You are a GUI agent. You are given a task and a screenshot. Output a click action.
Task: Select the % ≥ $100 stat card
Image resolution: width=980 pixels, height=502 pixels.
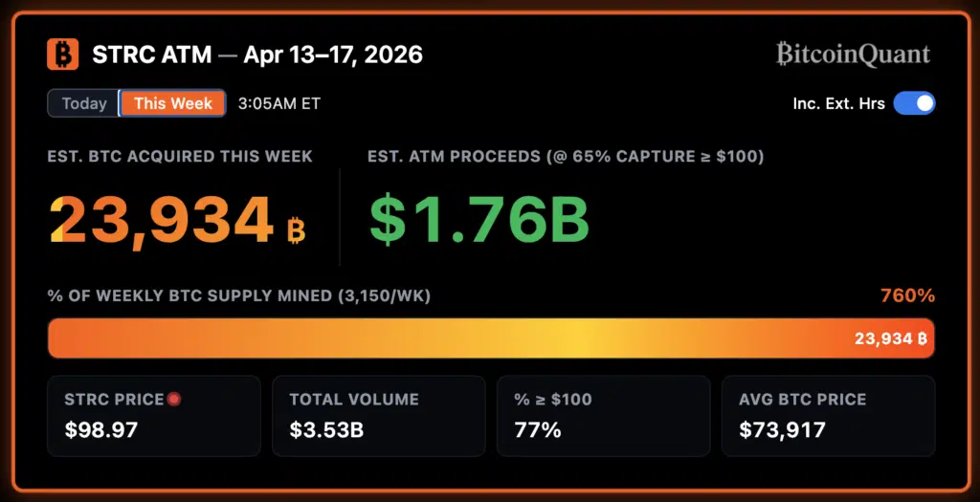(x=603, y=415)
